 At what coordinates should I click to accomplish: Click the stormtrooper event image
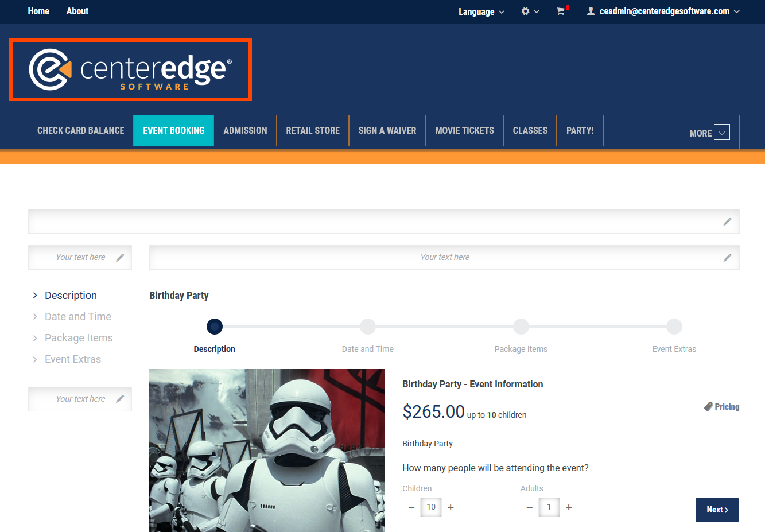tap(267, 451)
